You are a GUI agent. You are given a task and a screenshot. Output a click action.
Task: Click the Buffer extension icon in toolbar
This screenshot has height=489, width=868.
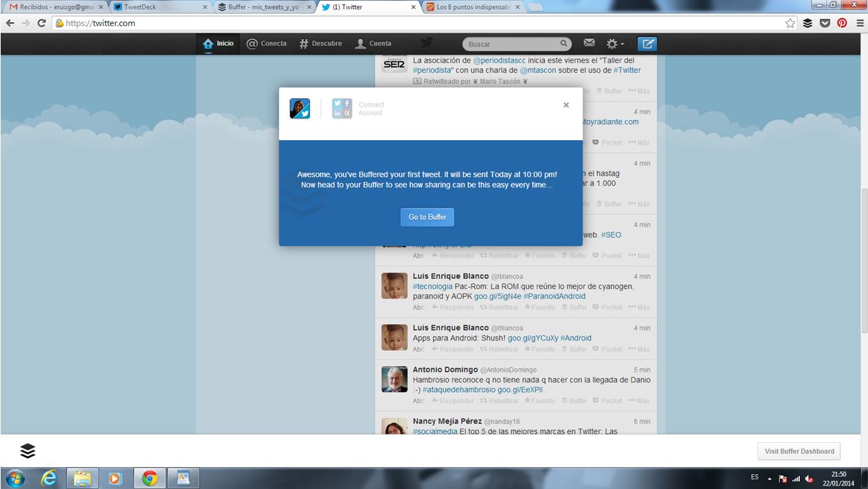[x=808, y=23]
